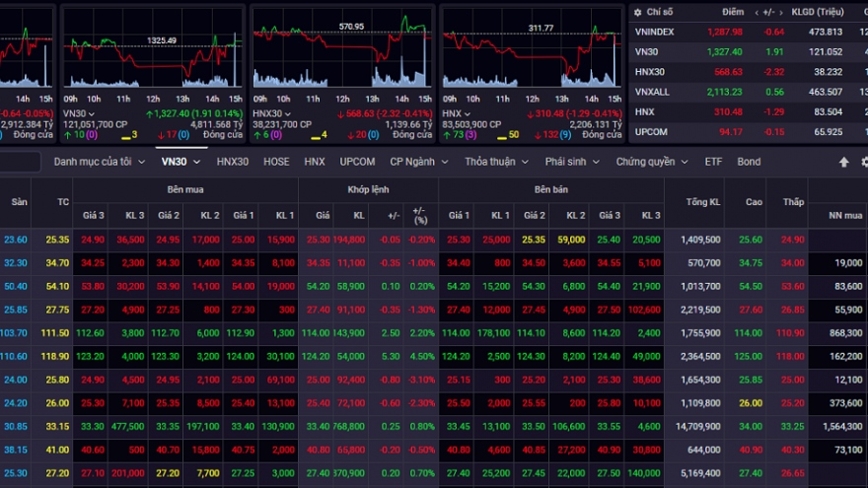
Task: Click the icon next to Chỉ số header
Action: click(x=638, y=12)
